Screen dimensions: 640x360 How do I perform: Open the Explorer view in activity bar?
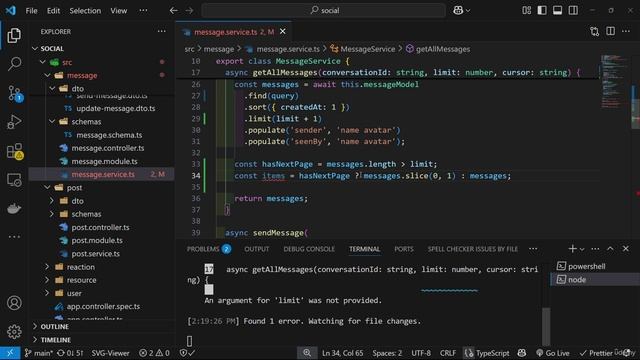click(x=14, y=36)
